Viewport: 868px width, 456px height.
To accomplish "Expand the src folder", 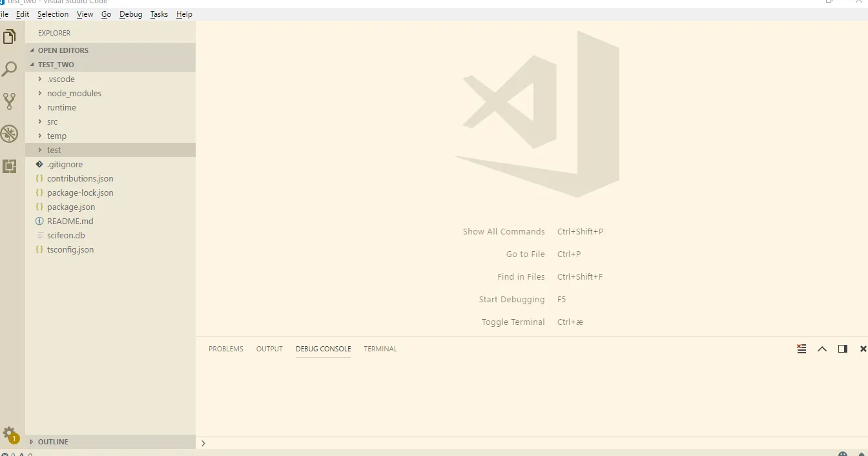I will [x=52, y=121].
